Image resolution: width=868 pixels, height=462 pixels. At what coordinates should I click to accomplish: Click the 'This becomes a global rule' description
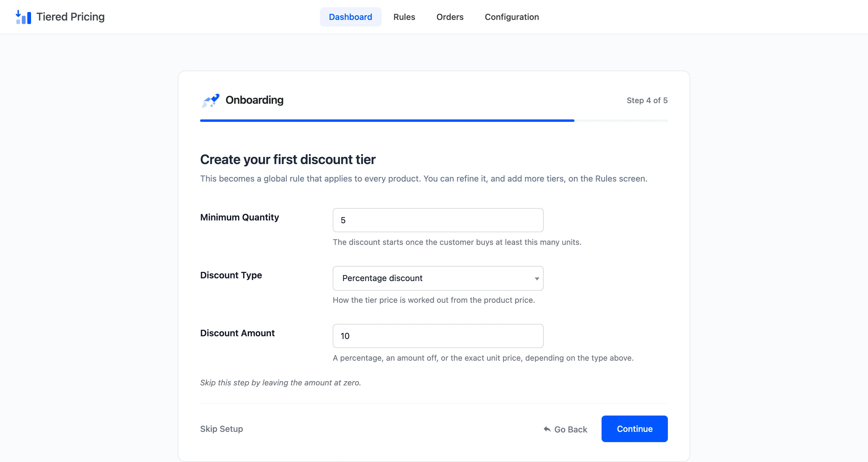pos(423,179)
